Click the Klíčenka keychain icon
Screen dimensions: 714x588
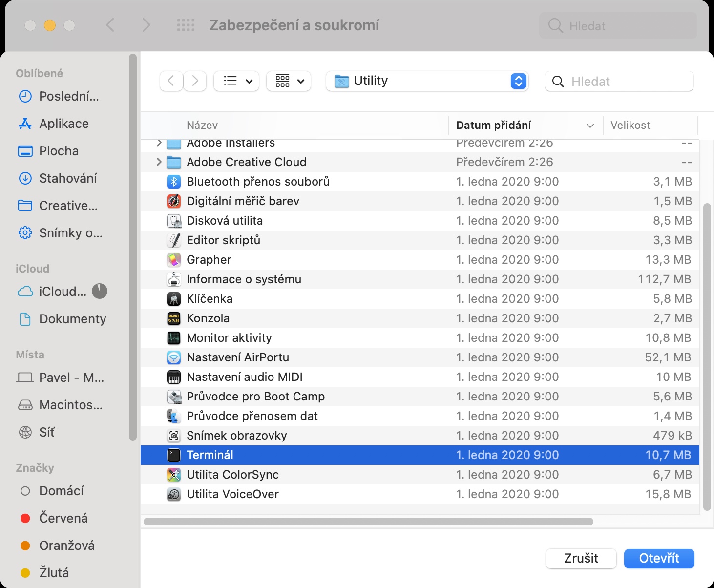pos(174,299)
